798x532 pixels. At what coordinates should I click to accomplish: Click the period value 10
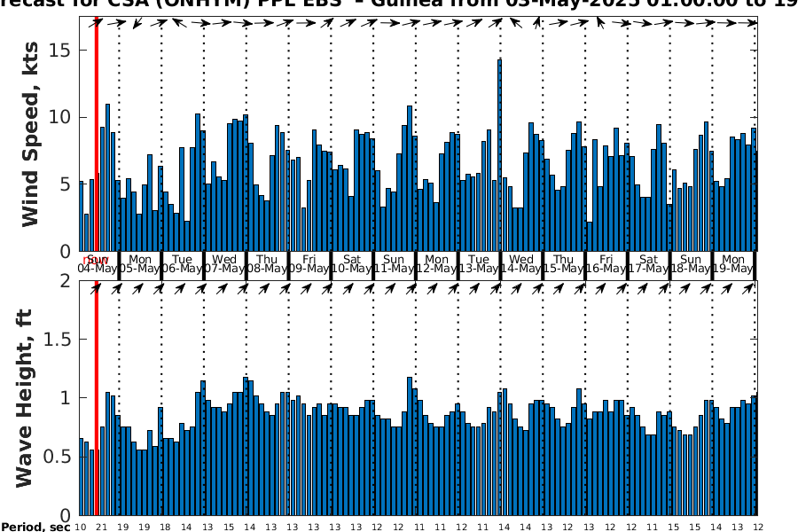coord(81,528)
